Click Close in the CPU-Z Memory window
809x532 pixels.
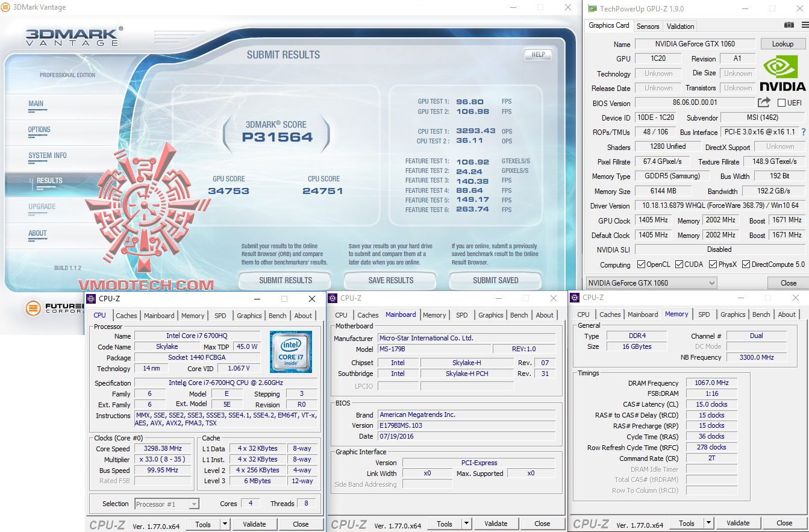click(784, 523)
